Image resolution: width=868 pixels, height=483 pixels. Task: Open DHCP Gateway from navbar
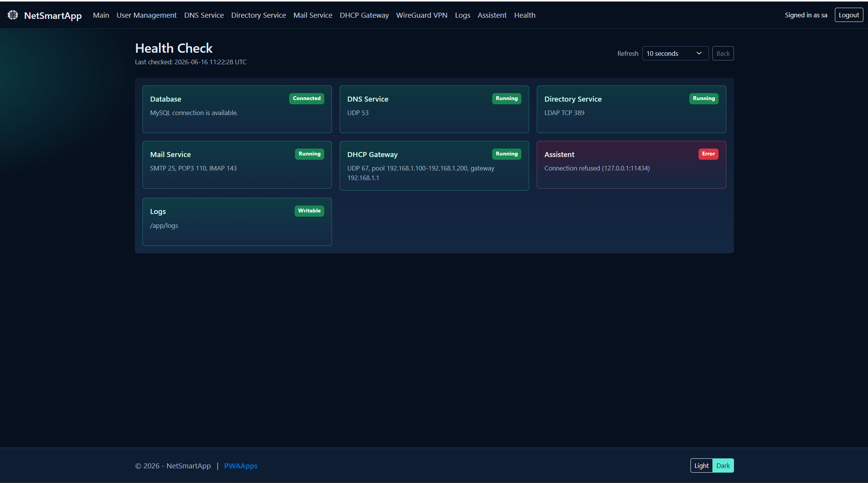(x=364, y=15)
